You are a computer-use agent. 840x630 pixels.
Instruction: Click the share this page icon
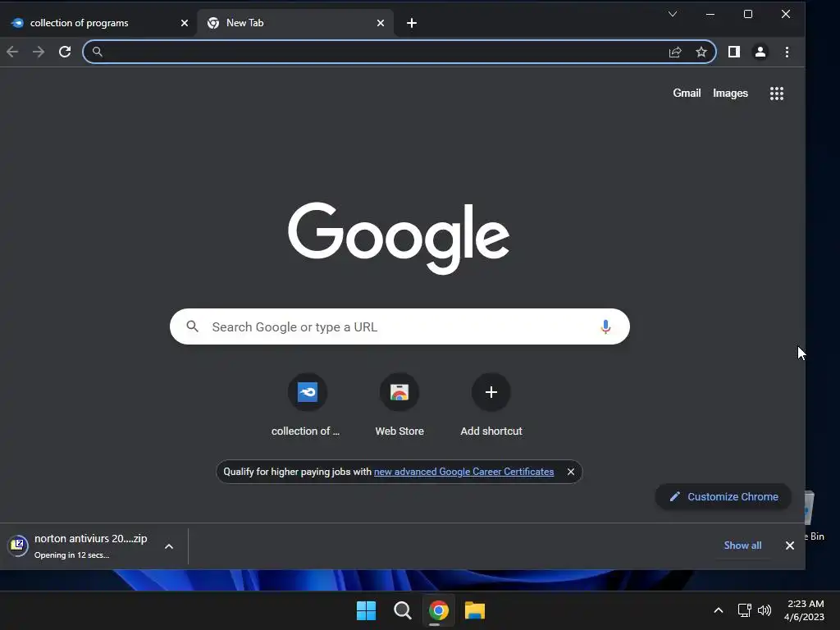tap(675, 52)
